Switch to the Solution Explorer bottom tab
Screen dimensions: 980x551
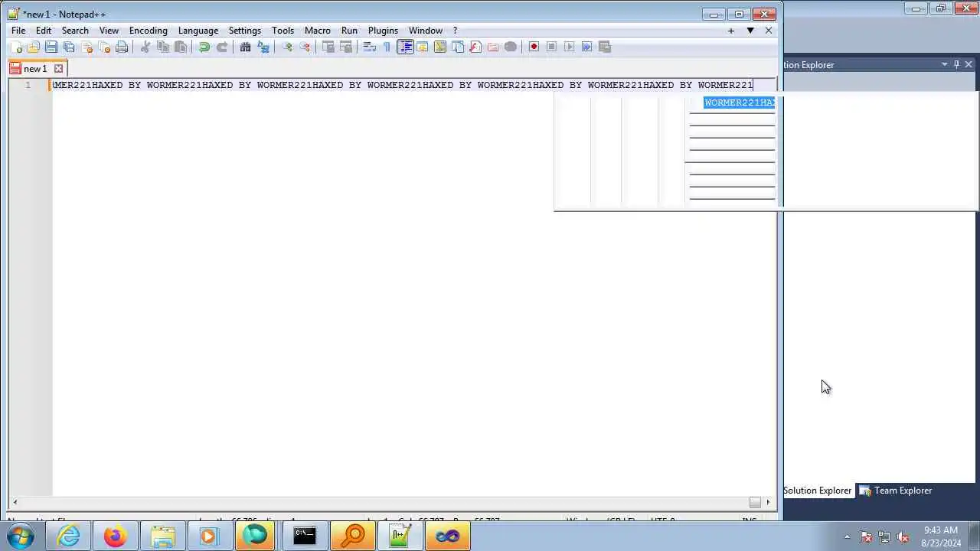click(817, 491)
